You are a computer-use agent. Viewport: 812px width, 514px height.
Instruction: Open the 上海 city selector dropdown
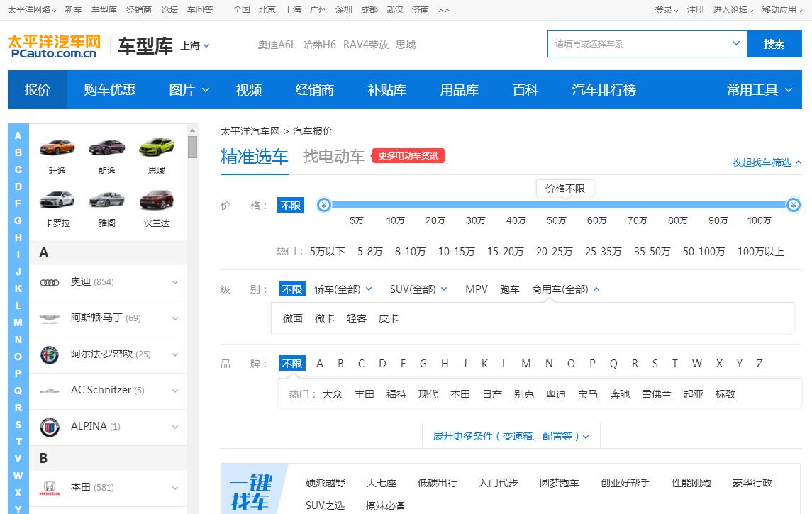pos(196,45)
